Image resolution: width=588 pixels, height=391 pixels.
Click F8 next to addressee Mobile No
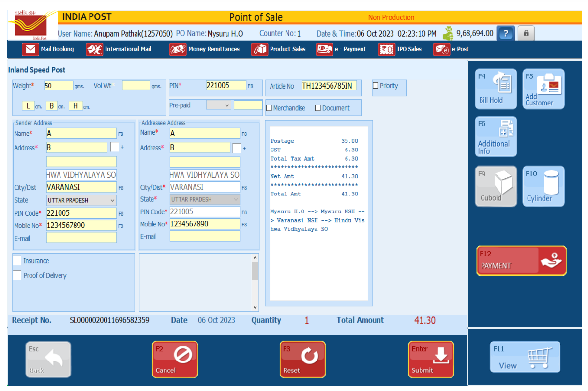click(244, 225)
